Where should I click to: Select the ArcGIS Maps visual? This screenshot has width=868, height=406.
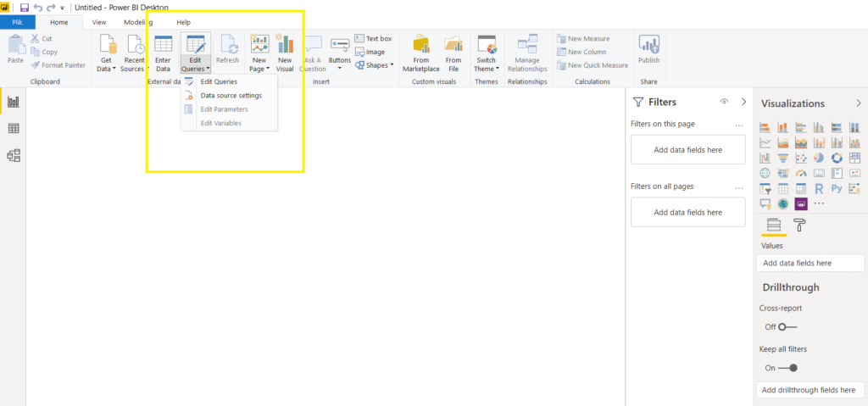(782, 203)
